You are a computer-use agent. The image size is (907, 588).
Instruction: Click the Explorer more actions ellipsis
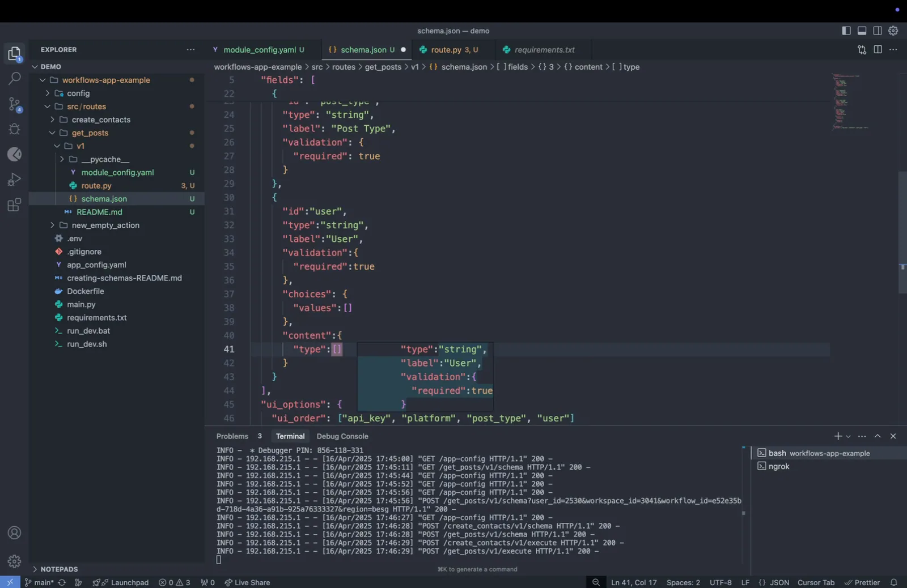tap(190, 50)
